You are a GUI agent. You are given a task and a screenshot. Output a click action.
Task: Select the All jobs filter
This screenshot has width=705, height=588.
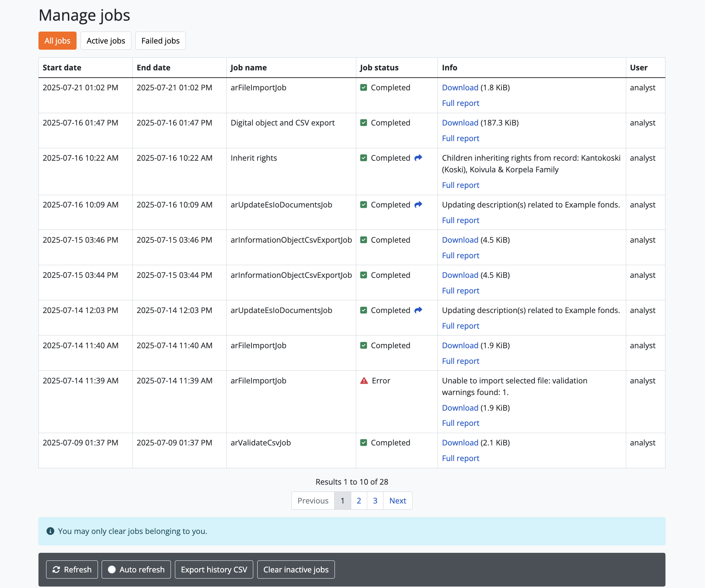click(57, 41)
